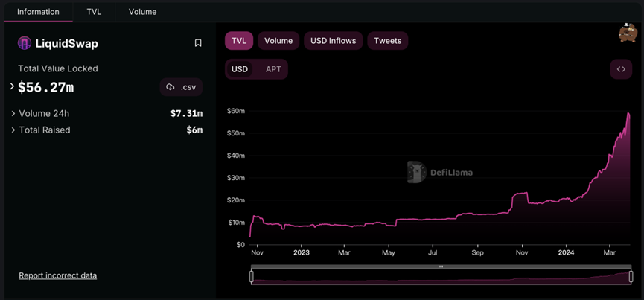The image size is (644, 300).
Task: Open the Report incorrect data link
Action: [58, 275]
